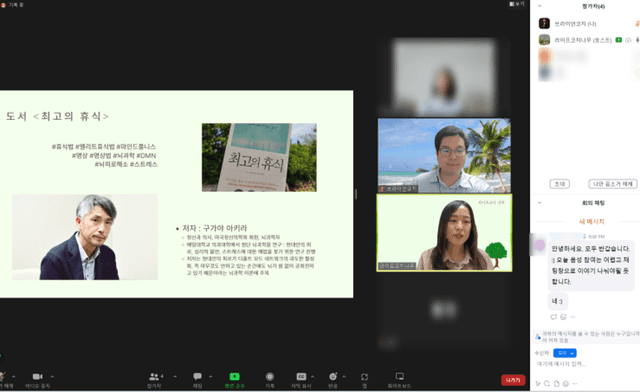Open the Participants (참가자) panel icon
Screen dimensions: 640x392
154,376
